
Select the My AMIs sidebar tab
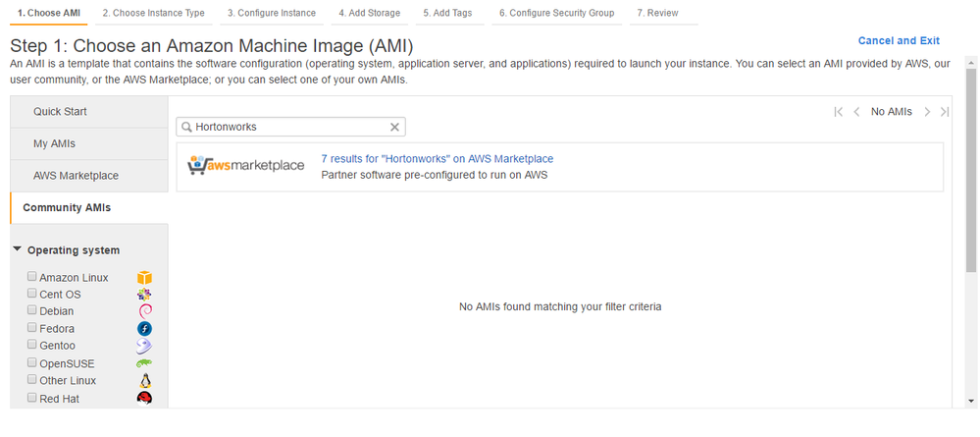click(88, 144)
